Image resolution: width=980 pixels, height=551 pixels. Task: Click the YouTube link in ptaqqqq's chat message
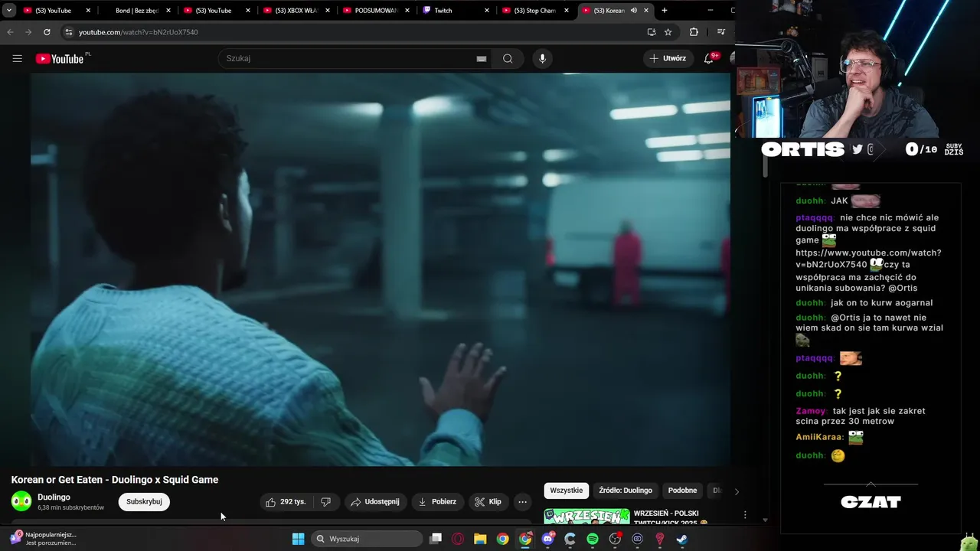click(868, 258)
